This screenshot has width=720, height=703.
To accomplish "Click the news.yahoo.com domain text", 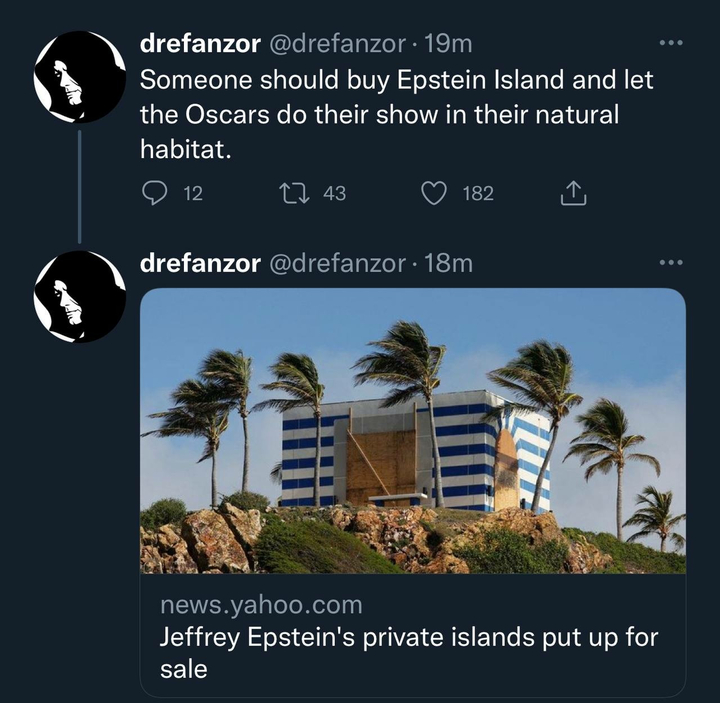I will [261, 605].
